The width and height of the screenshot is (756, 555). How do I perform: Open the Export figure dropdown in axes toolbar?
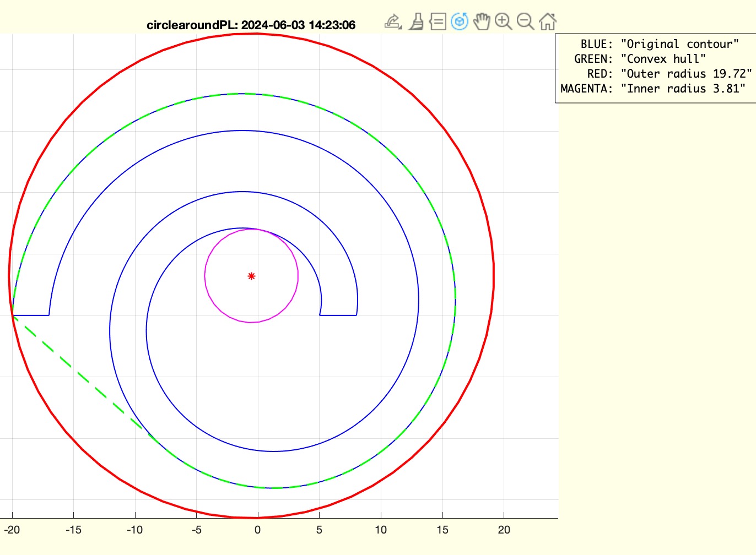[x=393, y=22]
